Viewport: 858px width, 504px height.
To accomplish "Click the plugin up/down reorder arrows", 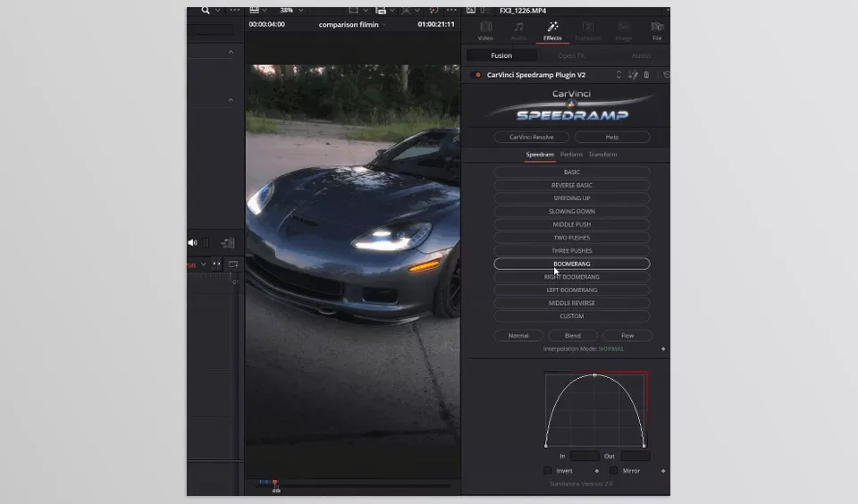I will pos(618,74).
